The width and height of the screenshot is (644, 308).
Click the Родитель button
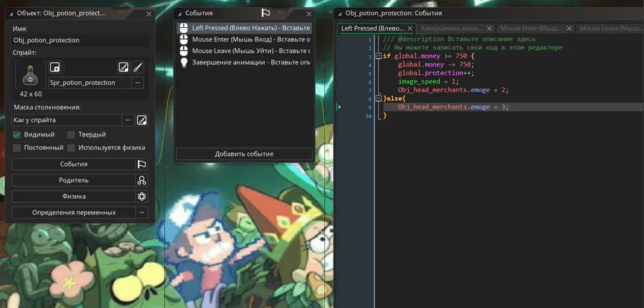pos(74,181)
